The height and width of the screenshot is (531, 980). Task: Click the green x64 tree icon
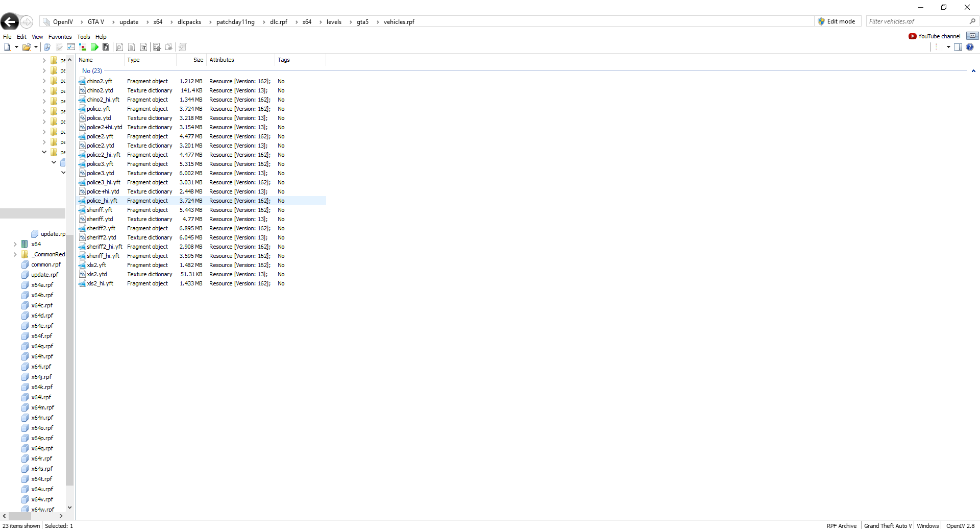pyautogui.click(x=24, y=244)
